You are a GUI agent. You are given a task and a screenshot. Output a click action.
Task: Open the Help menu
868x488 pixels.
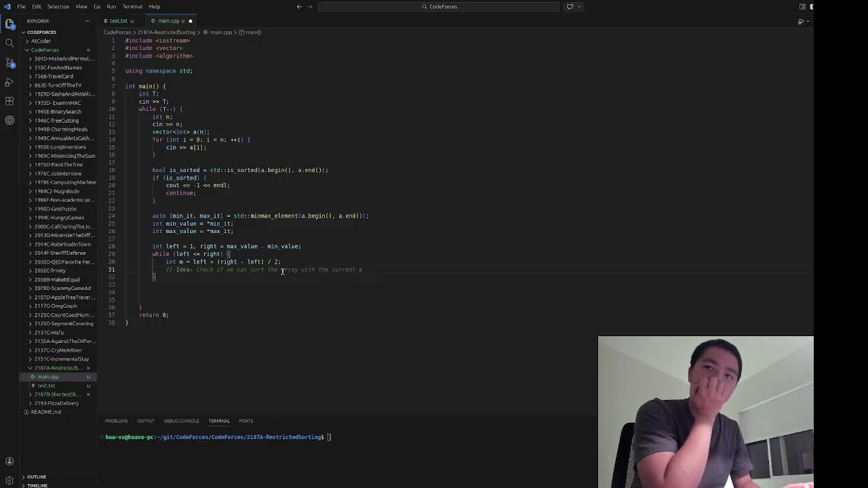pos(155,7)
